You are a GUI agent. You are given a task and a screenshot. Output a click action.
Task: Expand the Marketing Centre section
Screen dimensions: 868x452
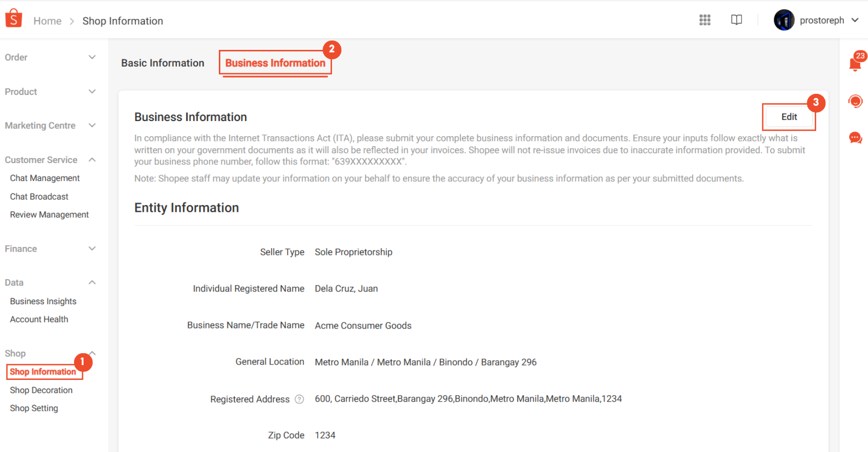(x=92, y=125)
